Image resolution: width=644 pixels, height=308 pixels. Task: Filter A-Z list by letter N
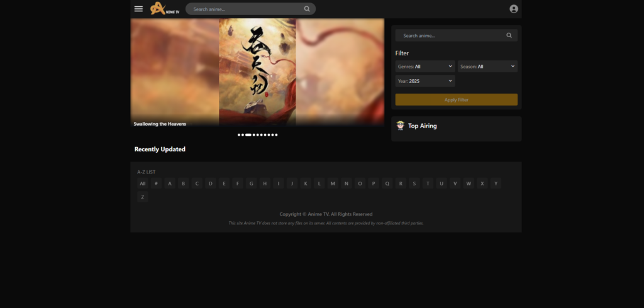click(347, 184)
